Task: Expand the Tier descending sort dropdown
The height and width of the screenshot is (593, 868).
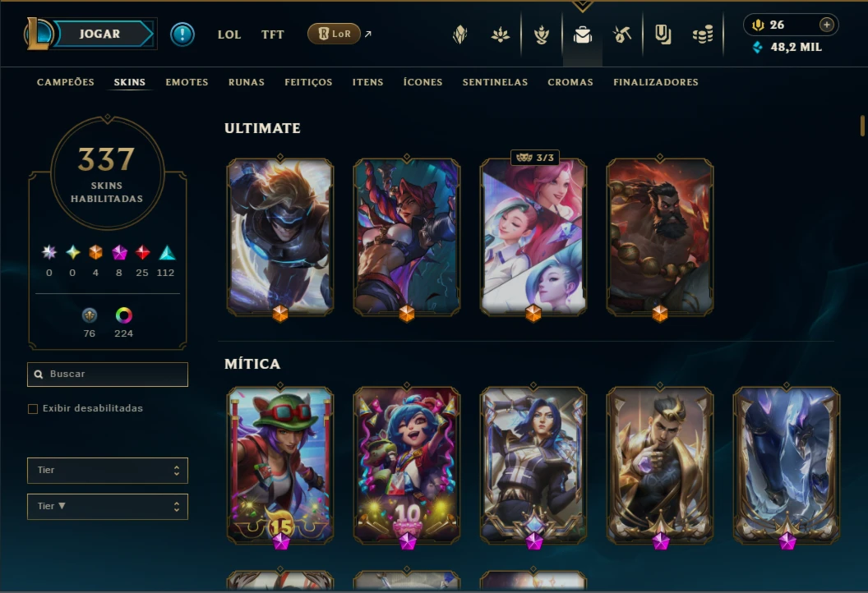Action: tap(108, 506)
